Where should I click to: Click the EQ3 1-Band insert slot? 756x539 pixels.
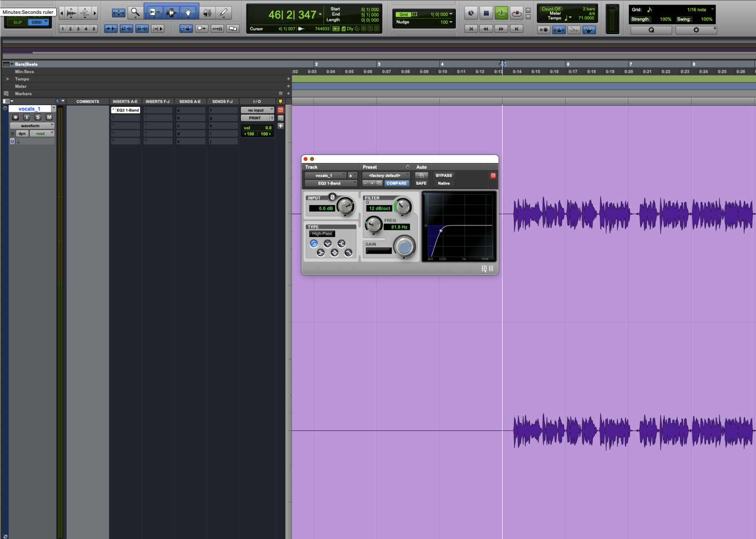point(126,110)
